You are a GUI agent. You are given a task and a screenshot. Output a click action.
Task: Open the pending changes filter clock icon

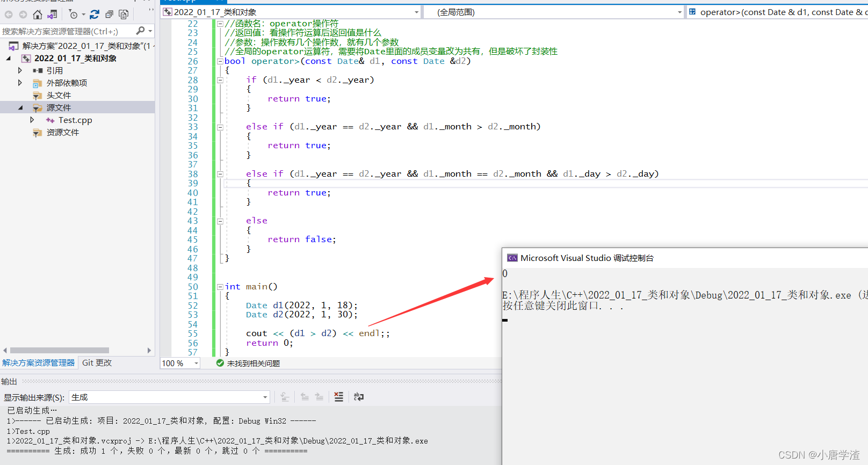coord(74,14)
